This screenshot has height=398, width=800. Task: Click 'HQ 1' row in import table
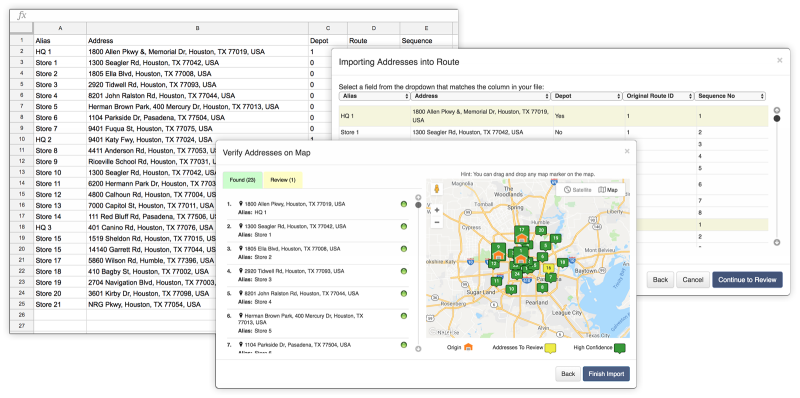554,116
